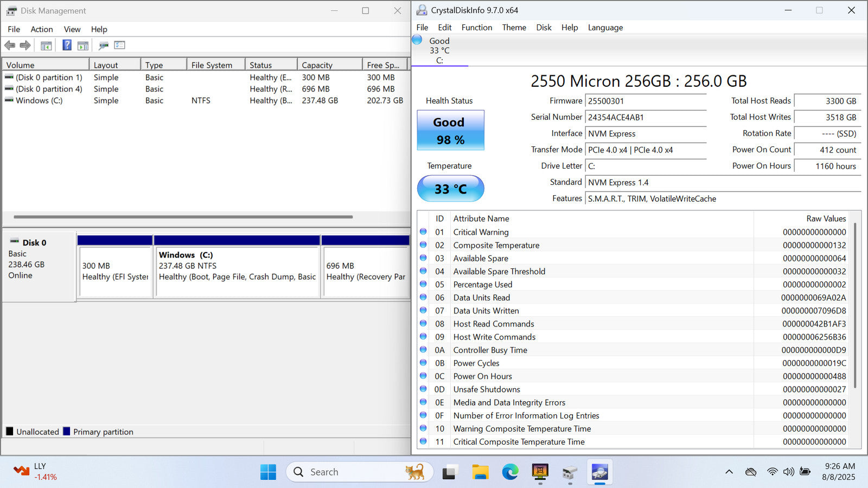Open File Explorer from the taskbar
The width and height of the screenshot is (868, 488).
coord(480,472)
